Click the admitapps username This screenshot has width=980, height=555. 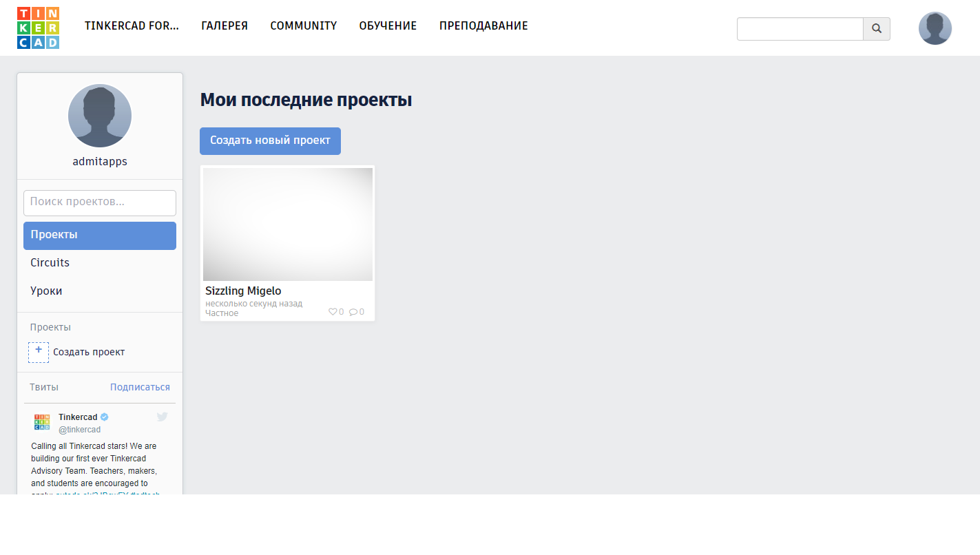point(100,162)
